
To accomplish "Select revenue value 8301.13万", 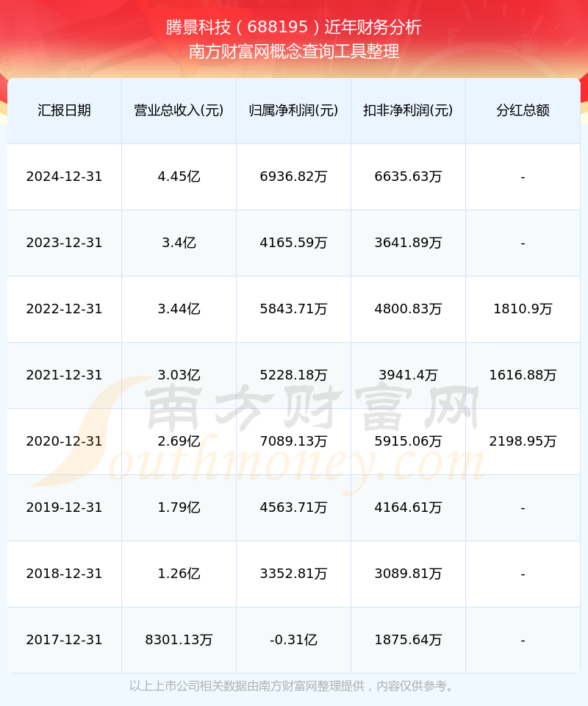I will click(x=179, y=640).
